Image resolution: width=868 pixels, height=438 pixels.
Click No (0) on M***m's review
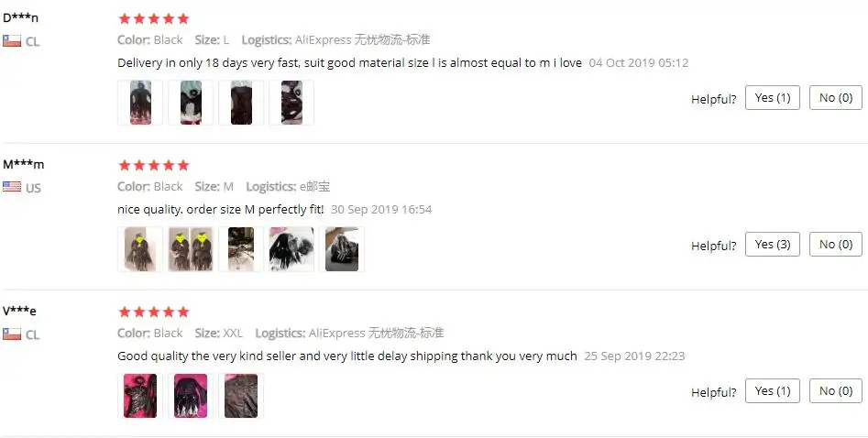(x=836, y=244)
